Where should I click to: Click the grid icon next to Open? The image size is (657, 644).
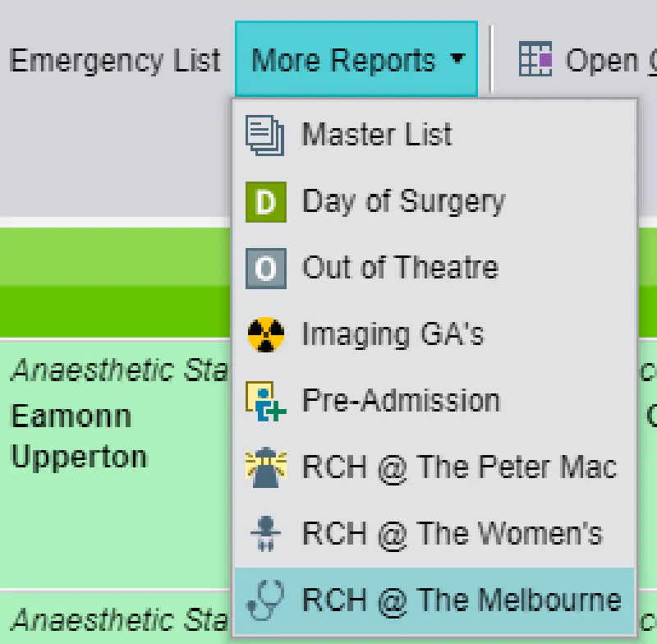pyautogui.click(x=535, y=59)
